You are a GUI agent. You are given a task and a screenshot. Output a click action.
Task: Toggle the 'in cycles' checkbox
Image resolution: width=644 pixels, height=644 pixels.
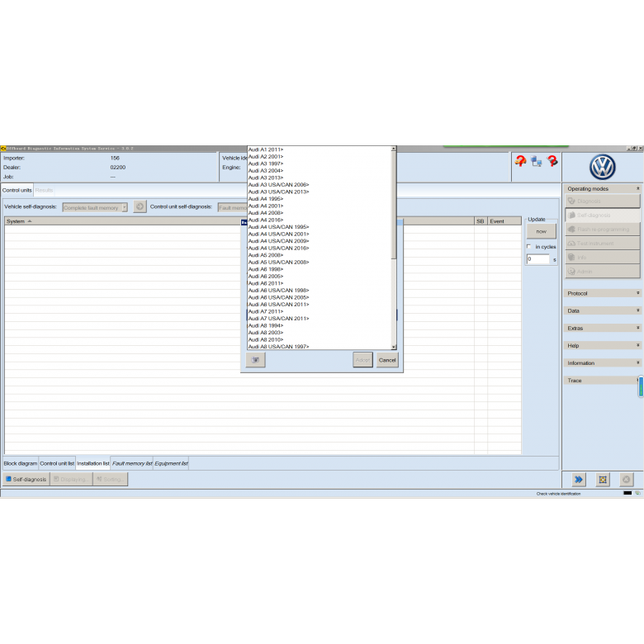click(x=529, y=246)
